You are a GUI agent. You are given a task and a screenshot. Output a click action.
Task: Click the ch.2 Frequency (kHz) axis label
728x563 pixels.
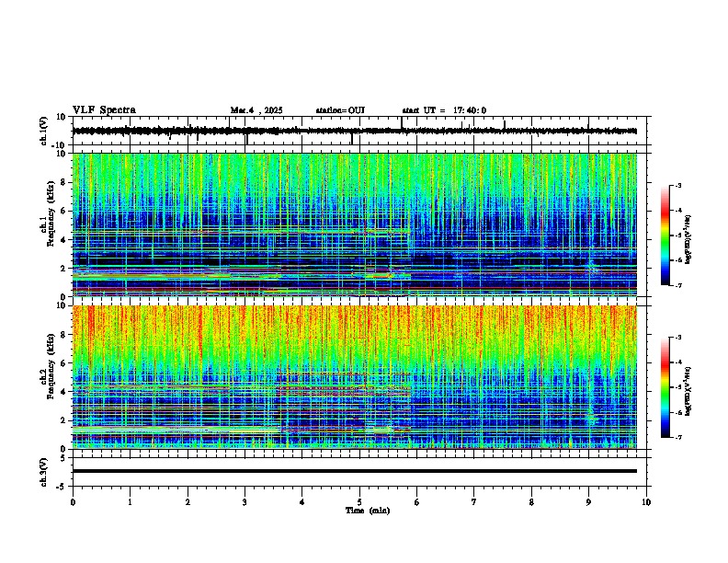(48, 366)
